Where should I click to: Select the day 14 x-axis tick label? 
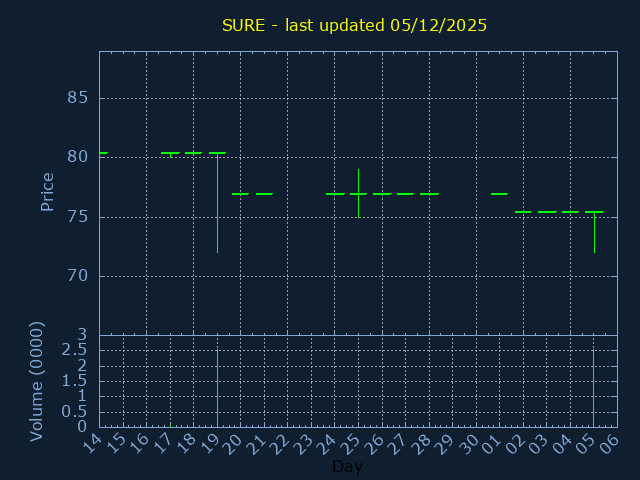pyautogui.click(x=92, y=443)
